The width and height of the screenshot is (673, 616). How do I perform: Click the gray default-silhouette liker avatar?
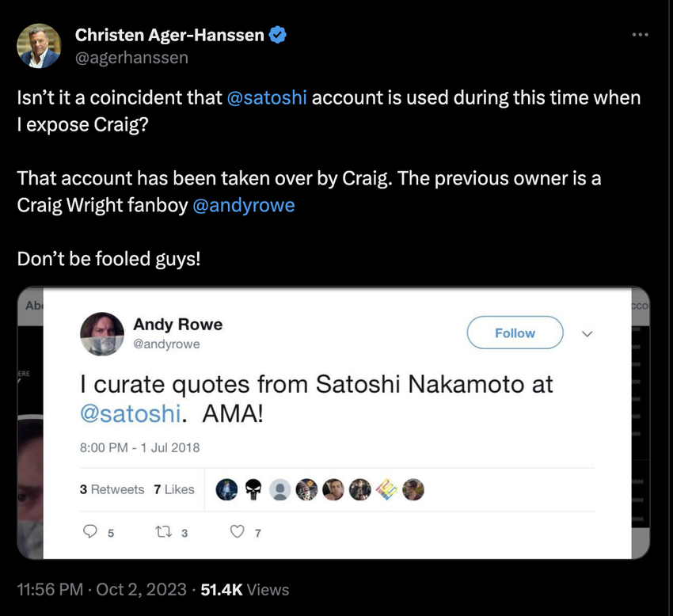click(x=279, y=489)
